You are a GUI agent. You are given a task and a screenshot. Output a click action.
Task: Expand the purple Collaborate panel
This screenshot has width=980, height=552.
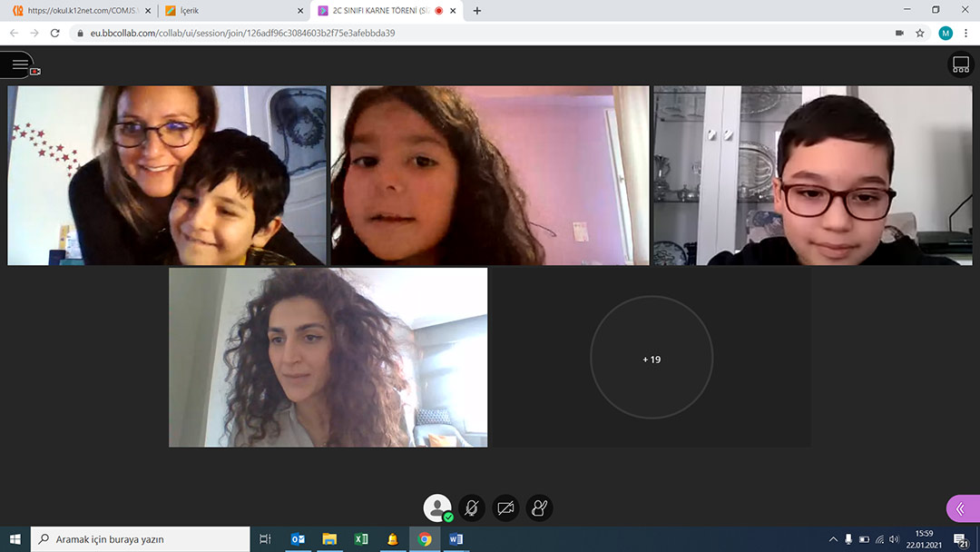962,508
